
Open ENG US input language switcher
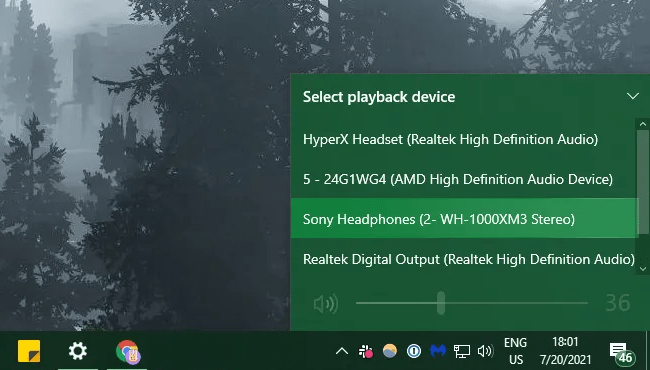point(516,351)
